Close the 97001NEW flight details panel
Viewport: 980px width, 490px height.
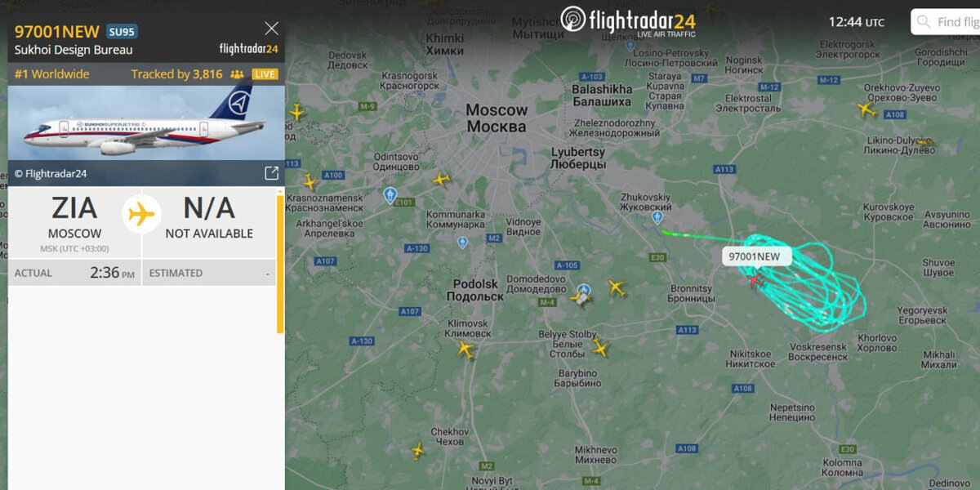coord(272,29)
